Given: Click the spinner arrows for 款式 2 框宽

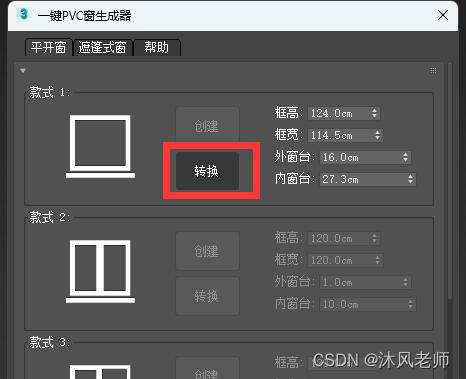Looking at the screenshot, I should click(377, 260).
